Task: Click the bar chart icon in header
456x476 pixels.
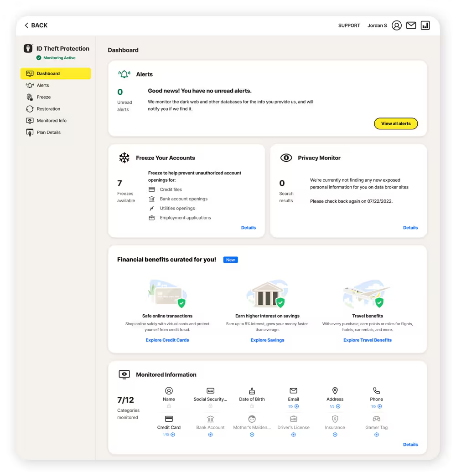Action: coord(425,26)
